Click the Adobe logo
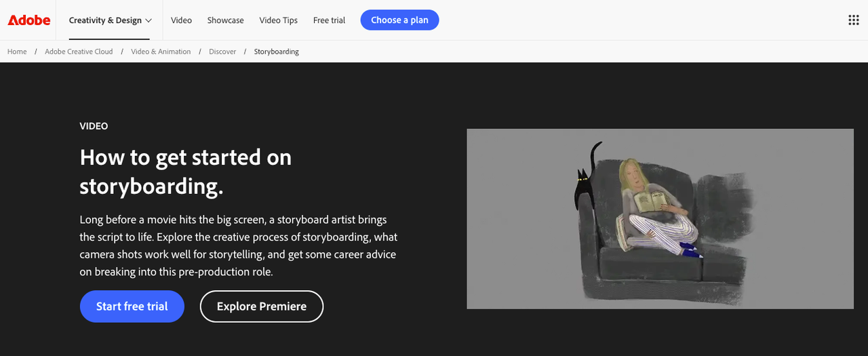Image resolution: width=868 pixels, height=356 pixels. click(x=29, y=20)
